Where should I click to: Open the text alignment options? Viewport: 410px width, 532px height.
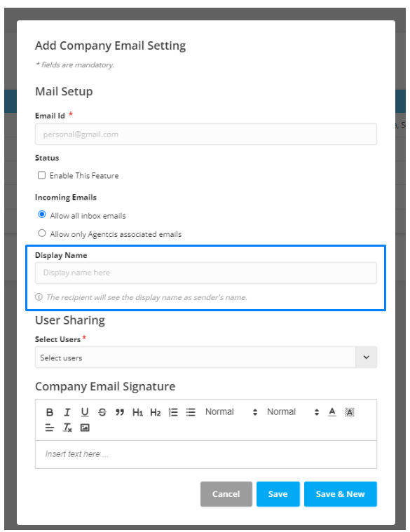pyautogui.click(x=50, y=428)
